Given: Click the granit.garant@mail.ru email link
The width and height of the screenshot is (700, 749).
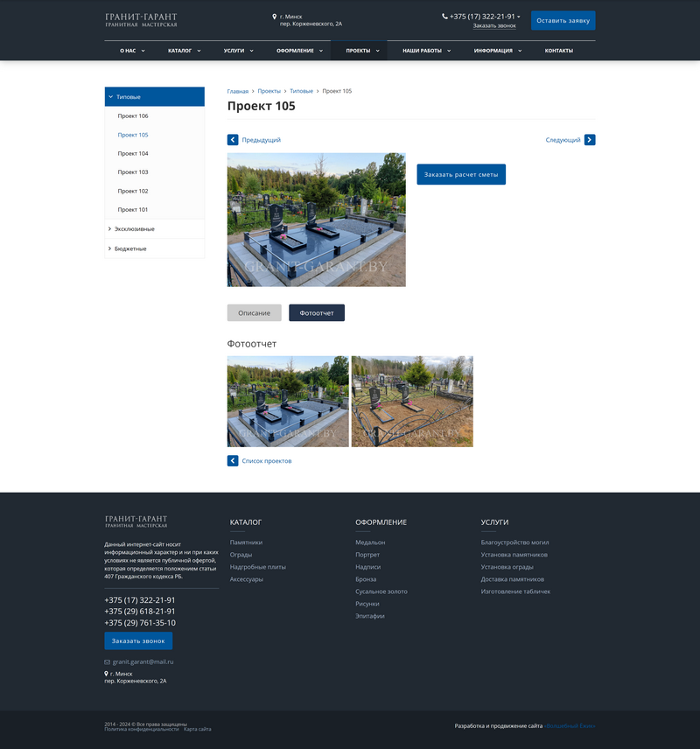Looking at the screenshot, I should (143, 662).
